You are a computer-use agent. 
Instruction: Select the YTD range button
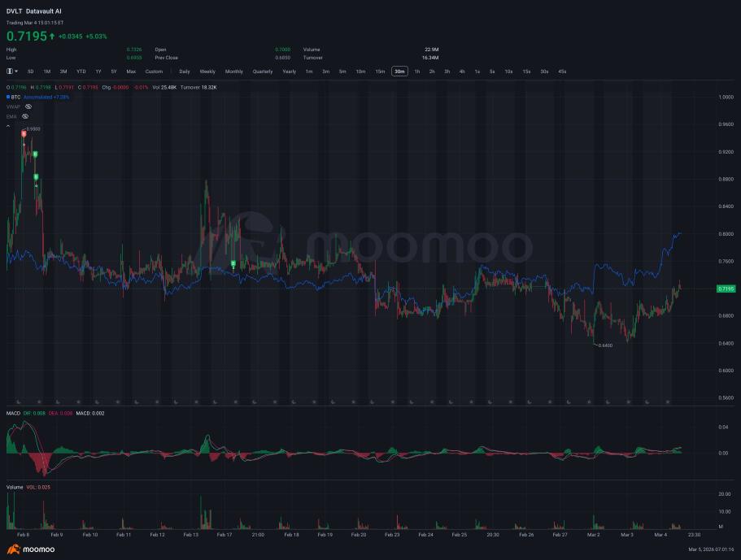[x=81, y=72]
